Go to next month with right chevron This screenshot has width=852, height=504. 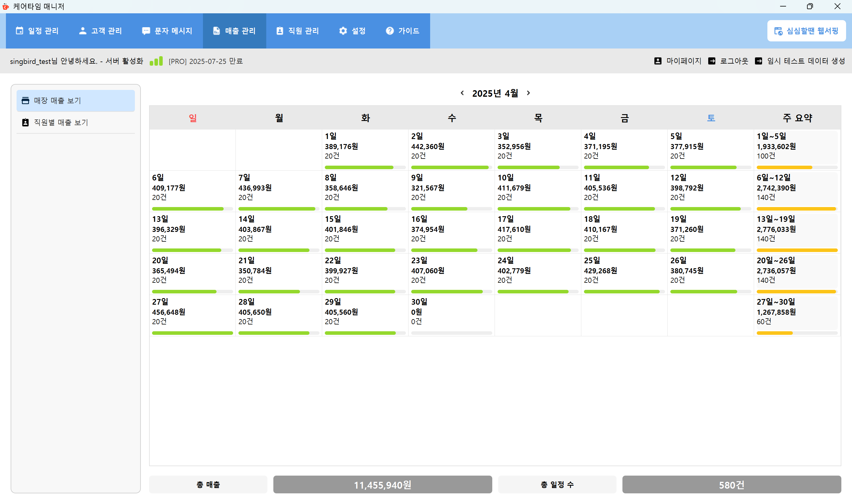[x=528, y=93]
